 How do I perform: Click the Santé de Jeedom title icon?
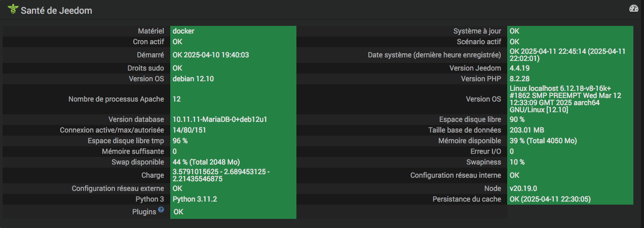pyautogui.click(x=13, y=9)
